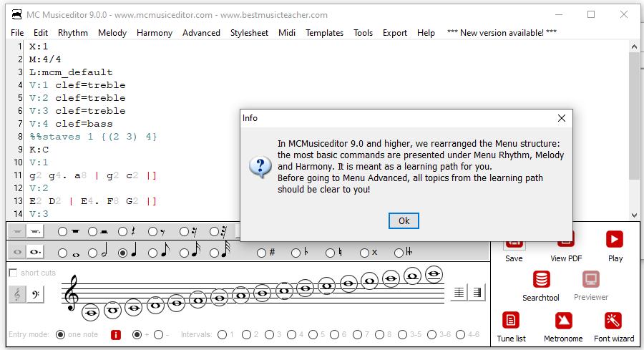Click the third note from right on staff

pyautogui.click(x=391, y=278)
